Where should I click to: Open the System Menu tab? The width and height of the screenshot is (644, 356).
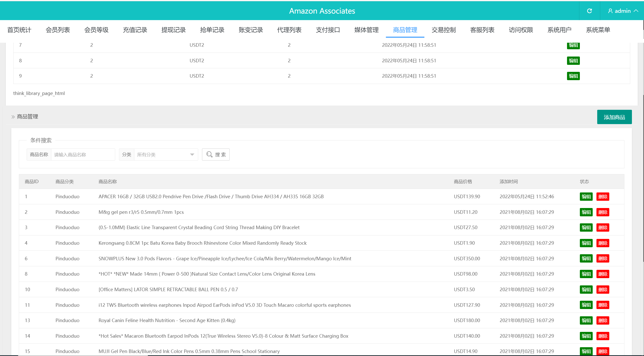coord(598,30)
